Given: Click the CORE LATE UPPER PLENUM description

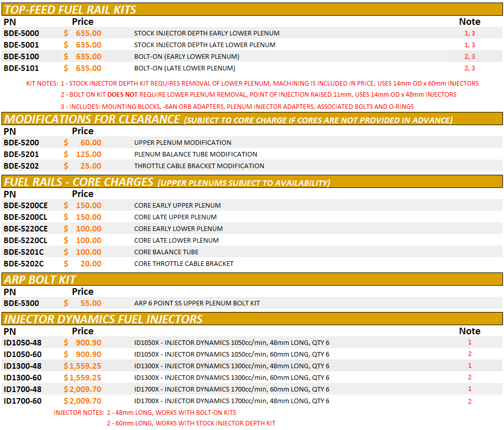Looking at the screenshot, I should pos(175,217).
